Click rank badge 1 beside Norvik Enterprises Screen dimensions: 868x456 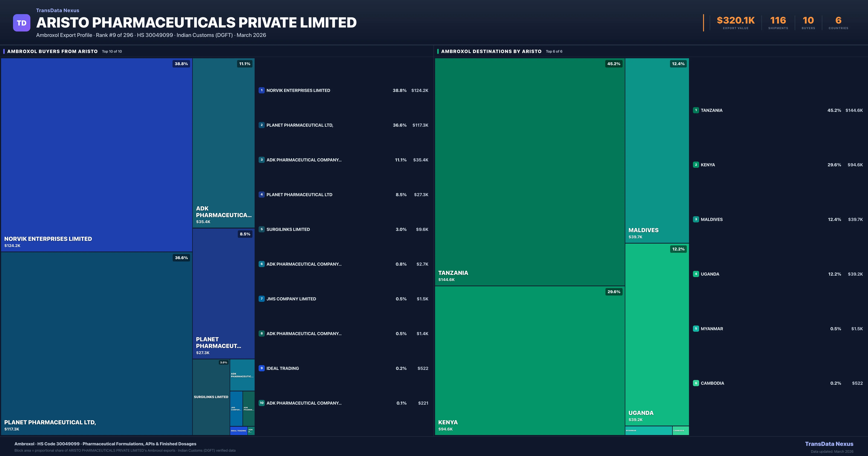261,90
